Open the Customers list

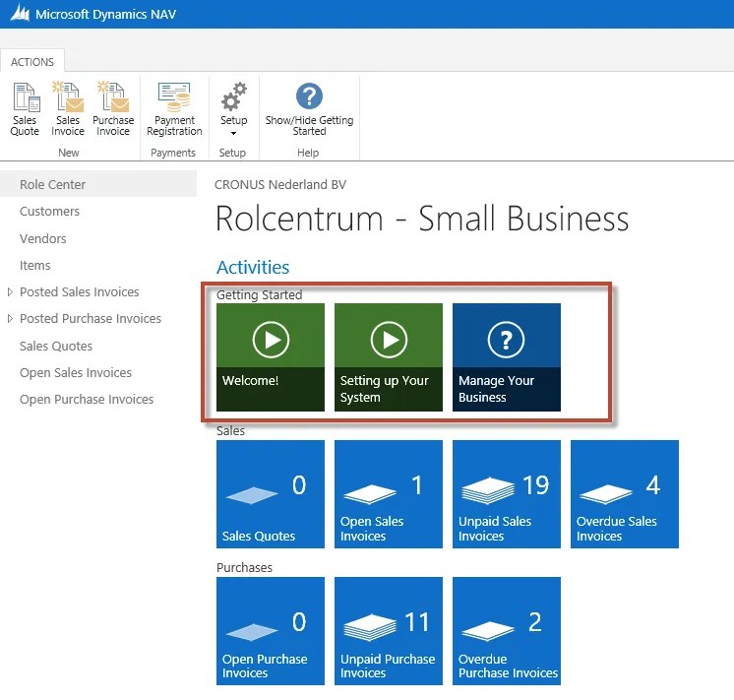click(x=49, y=212)
